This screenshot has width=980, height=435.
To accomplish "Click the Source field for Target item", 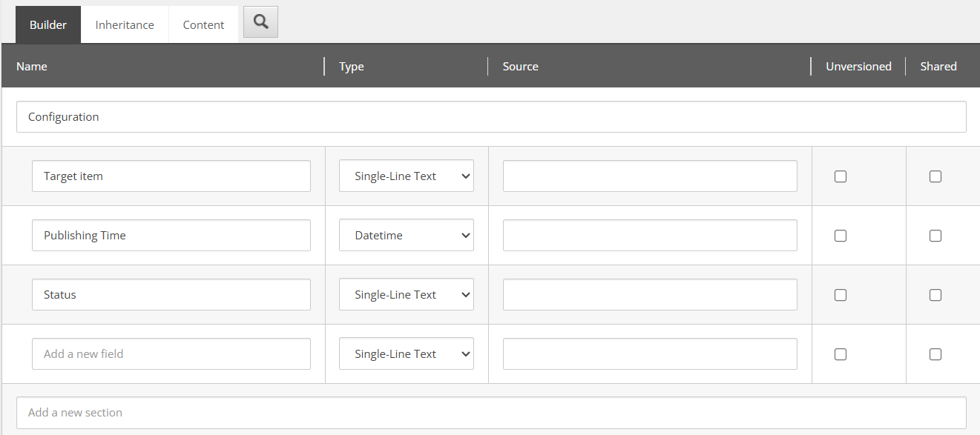I will [x=649, y=176].
